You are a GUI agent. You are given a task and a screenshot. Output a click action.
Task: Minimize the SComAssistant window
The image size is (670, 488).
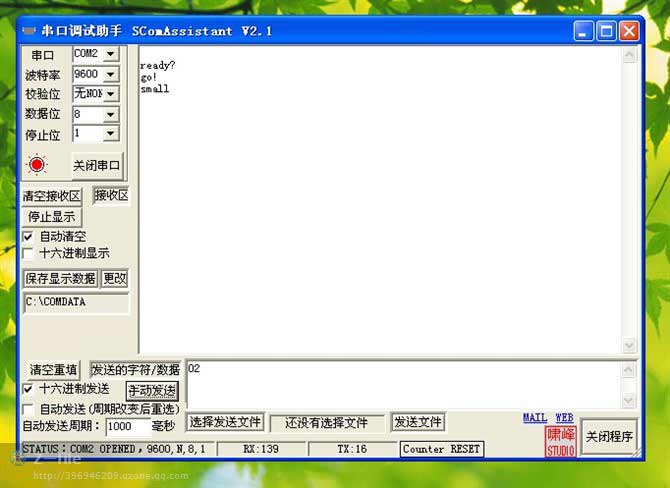(x=585, y=31)
